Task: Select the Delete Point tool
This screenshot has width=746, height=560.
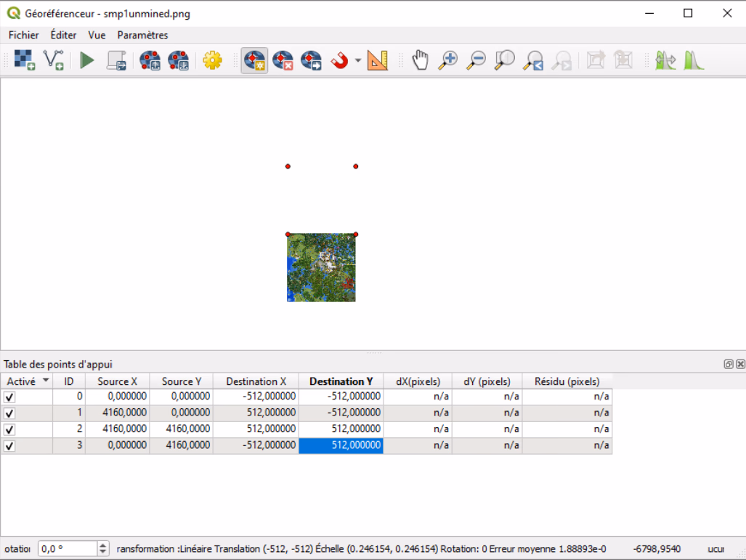Action: pyautogui.click(x=283, y=60)
